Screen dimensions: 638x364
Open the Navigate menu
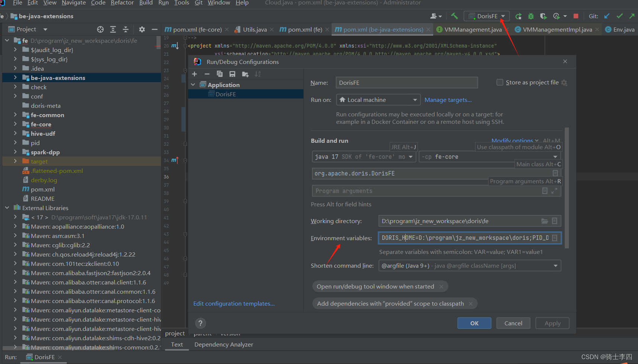pyautogui.click(x=74, y=3)
